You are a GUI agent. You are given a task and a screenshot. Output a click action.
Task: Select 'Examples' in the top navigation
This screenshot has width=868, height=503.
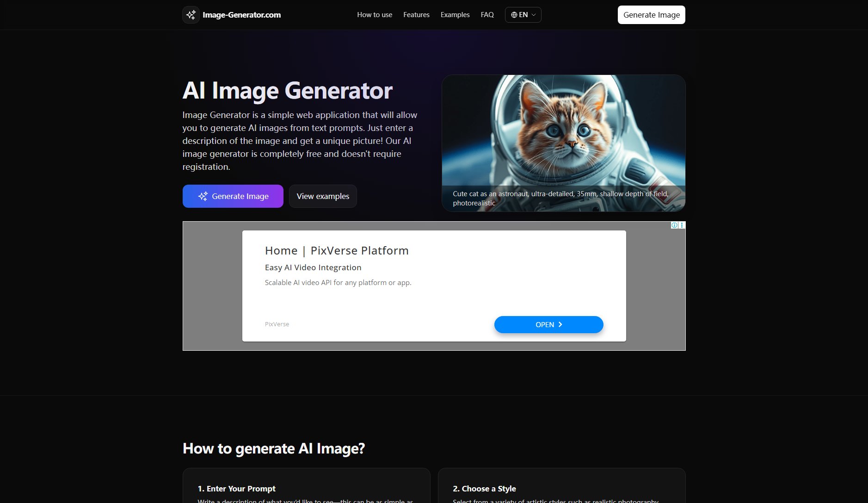pos(455,14)
